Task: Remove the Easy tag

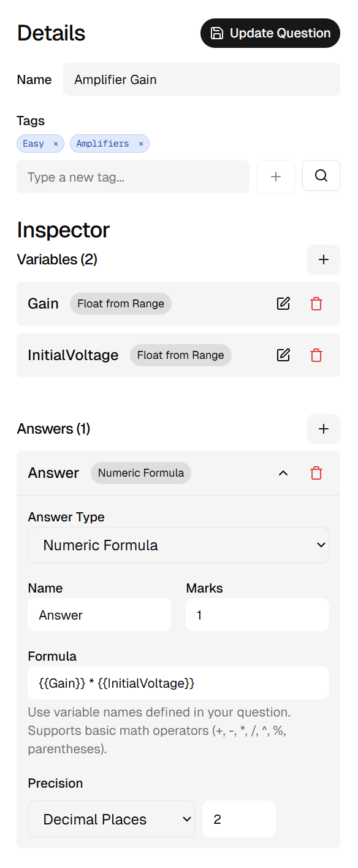Action: click(x=55, y=143)
